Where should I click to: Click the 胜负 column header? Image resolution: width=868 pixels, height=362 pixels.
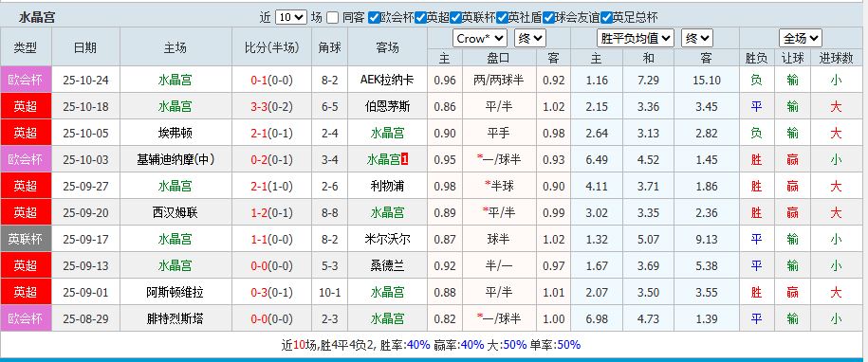(x=756, y=58)
